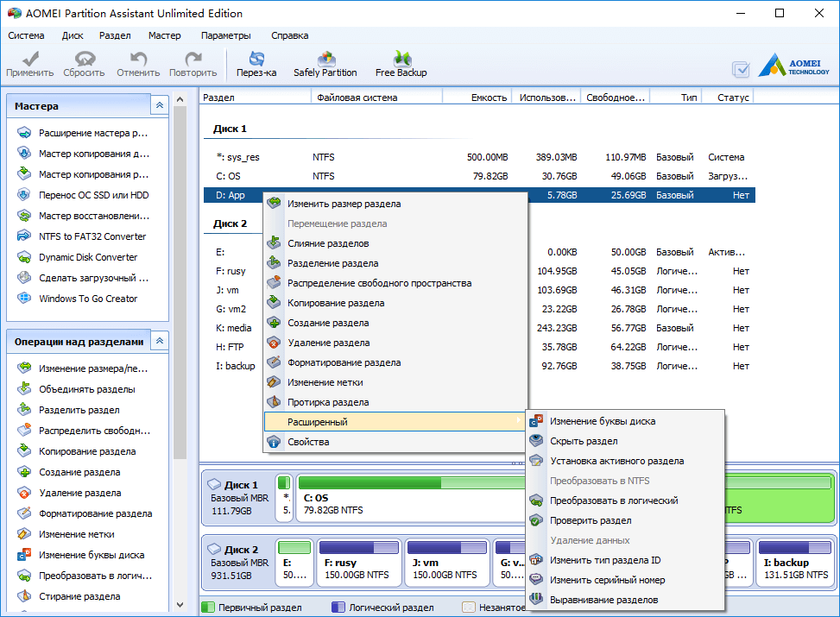Click the context menu Свойства info icon

tap(274, 442)
